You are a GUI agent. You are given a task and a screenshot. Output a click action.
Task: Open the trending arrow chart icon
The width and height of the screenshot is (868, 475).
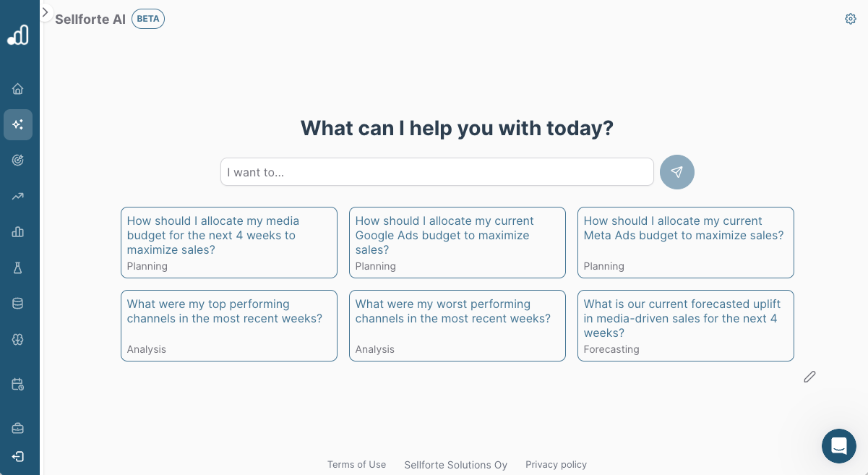(x=18, y=196)
